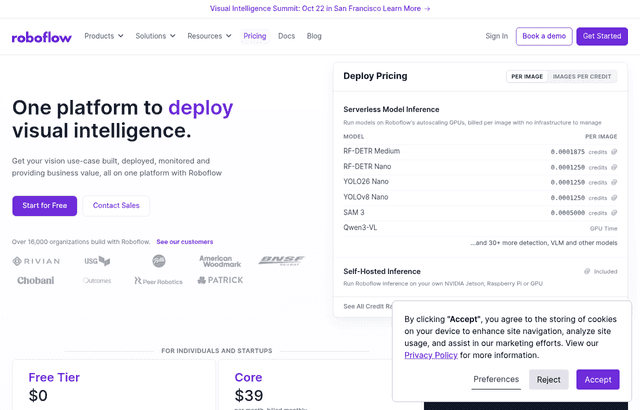Click the Self-Hosted Inference included icon

click(x=587, y=271)
